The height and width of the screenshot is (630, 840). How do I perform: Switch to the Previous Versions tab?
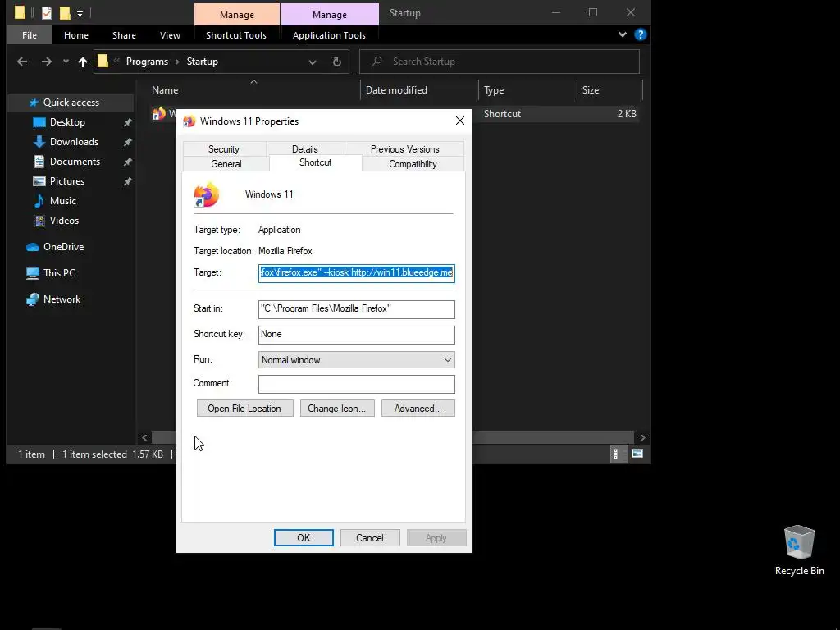[405, 149]
